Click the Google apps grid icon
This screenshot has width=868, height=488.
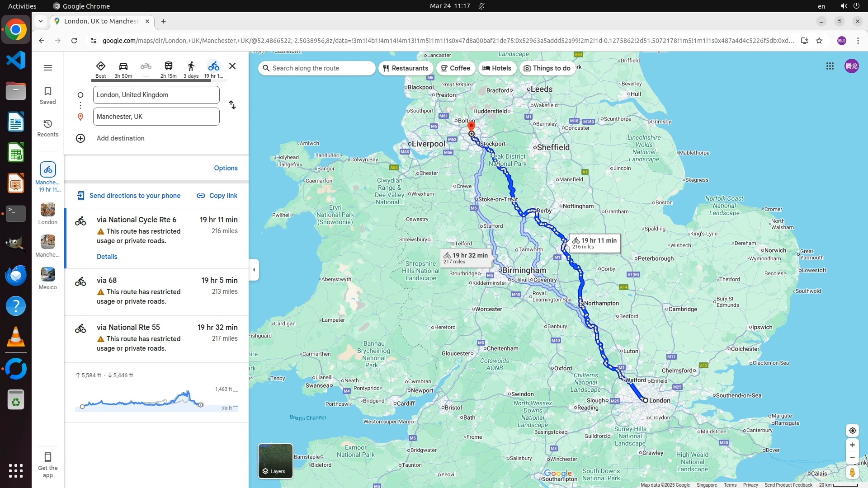[x=830, y=66]
